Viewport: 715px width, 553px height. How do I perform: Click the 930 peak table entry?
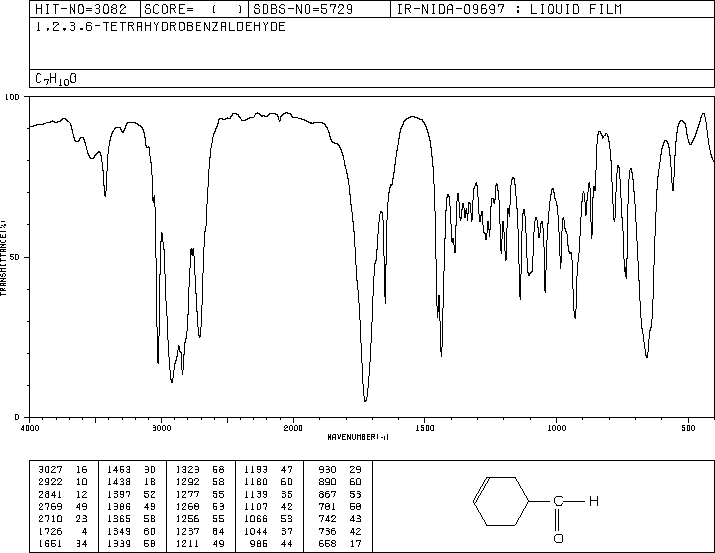click(x=327, y=470)
